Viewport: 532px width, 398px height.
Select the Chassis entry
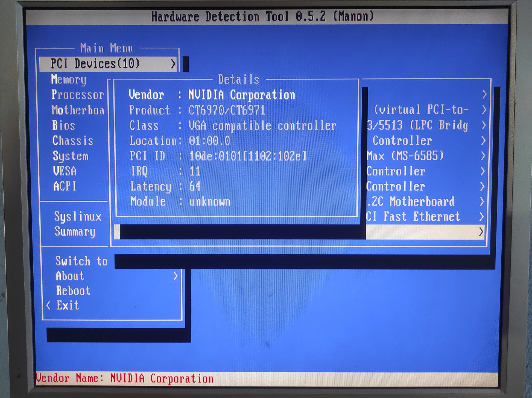73,141
